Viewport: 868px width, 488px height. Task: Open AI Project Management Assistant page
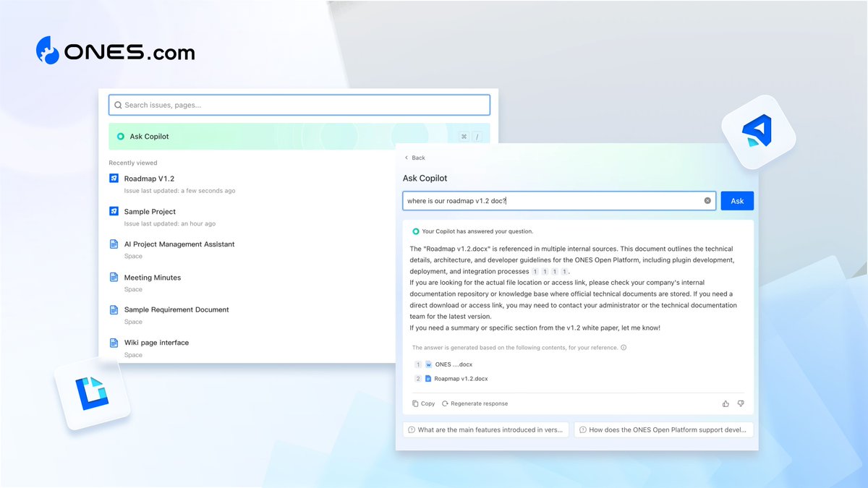pos(179,244)
